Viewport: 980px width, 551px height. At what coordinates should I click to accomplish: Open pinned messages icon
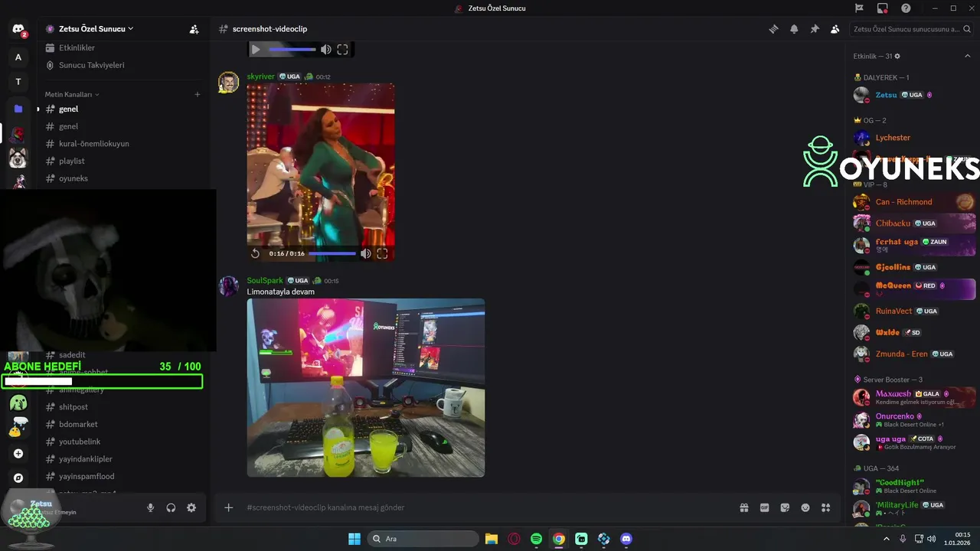tap(815, 29)
